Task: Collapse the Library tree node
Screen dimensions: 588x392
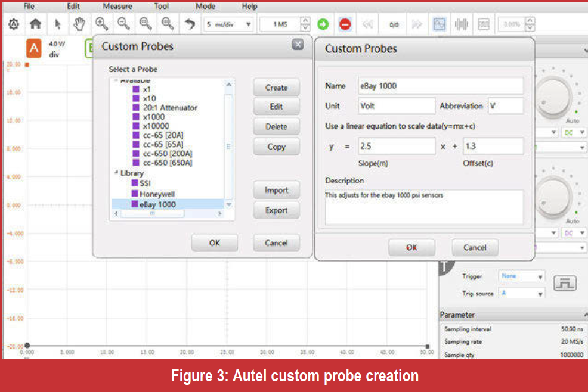Action: click(x=116, y=173)
